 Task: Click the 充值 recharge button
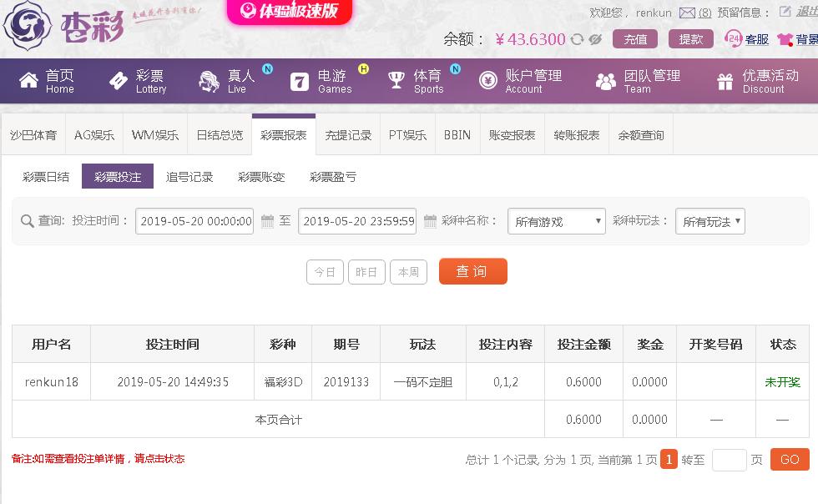[x=635, y=39]
